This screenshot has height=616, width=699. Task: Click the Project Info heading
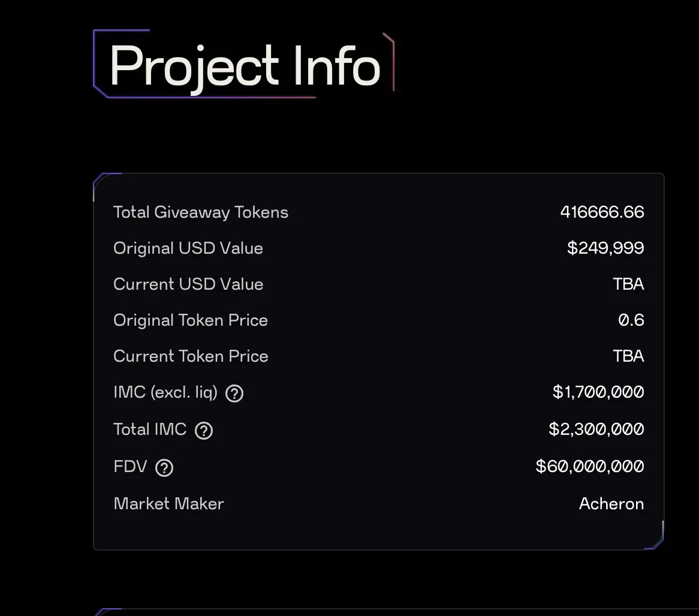(245, 65)
